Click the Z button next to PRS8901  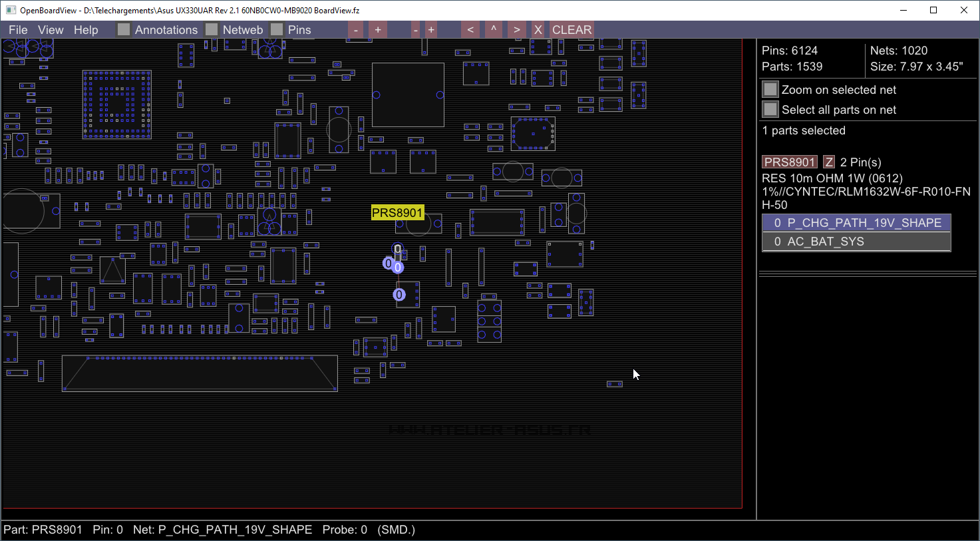829,162
